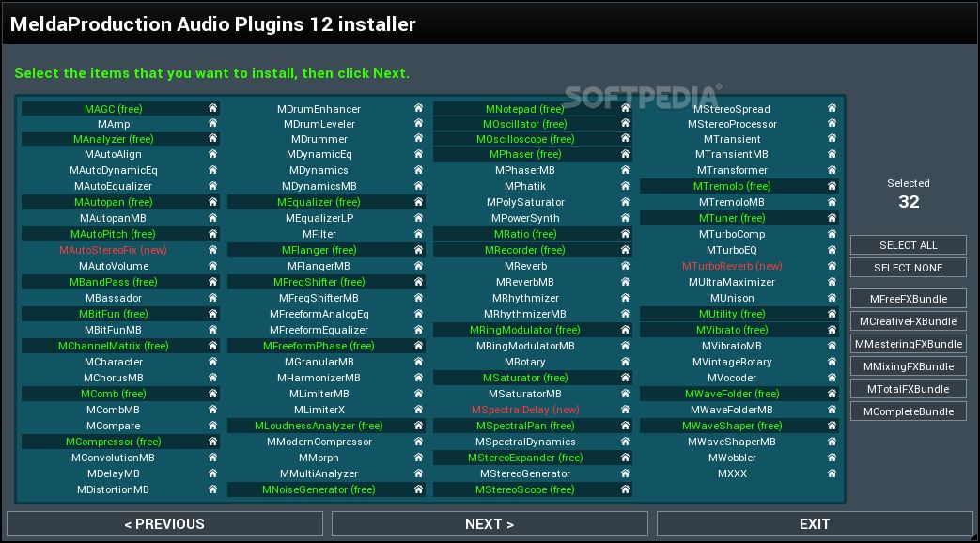
Task: Select the MDynamicEq plugin for installation
Action: point(319,154)
